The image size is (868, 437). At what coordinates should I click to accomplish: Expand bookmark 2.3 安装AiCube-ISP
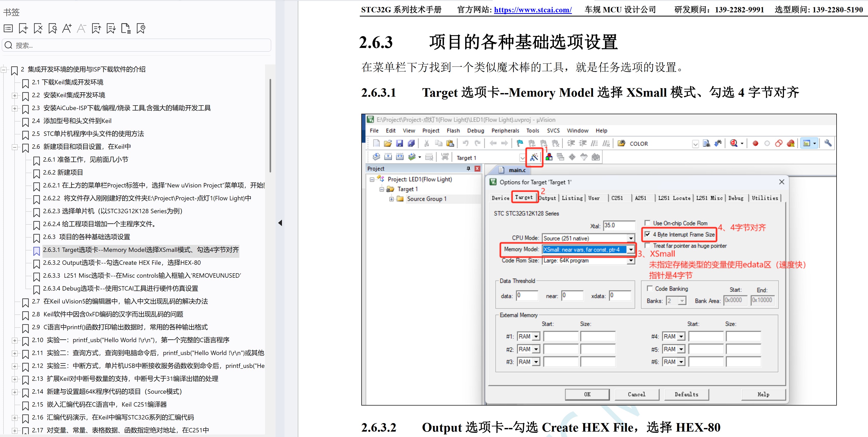(x=14, y=109)
